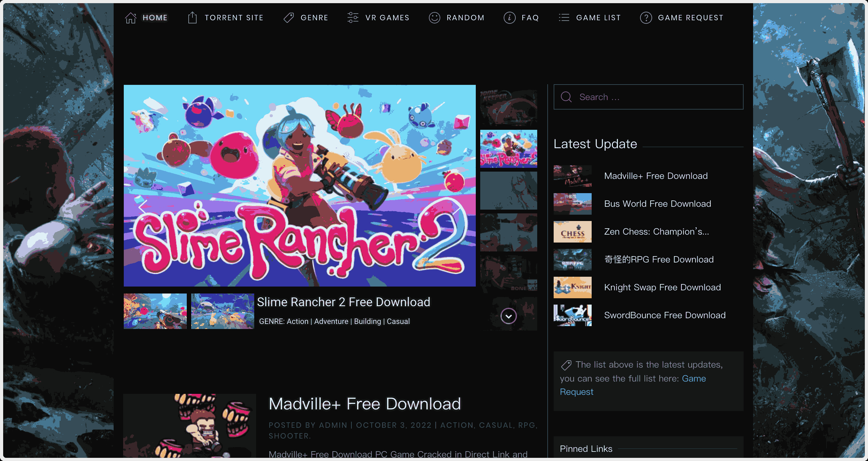Click the Game Request question mark icon
The width and height of the screenshot is (868, 461).
(646, 17)
